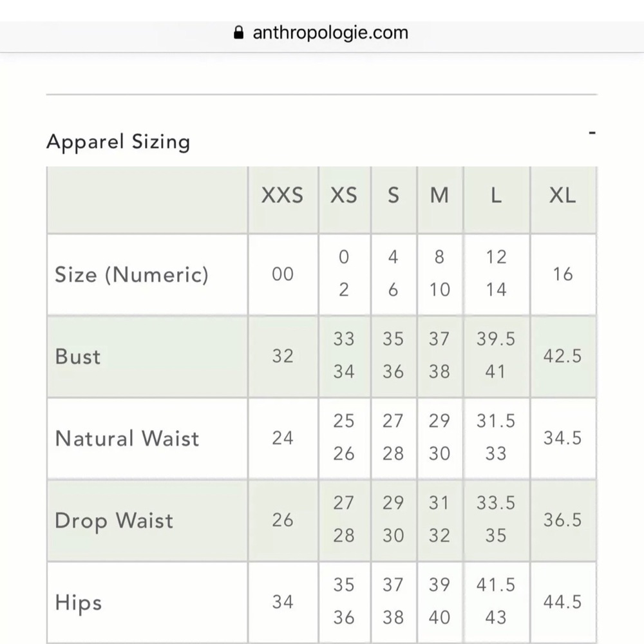Collapse Apparel Sizing with the minus icon

point(592,133)
